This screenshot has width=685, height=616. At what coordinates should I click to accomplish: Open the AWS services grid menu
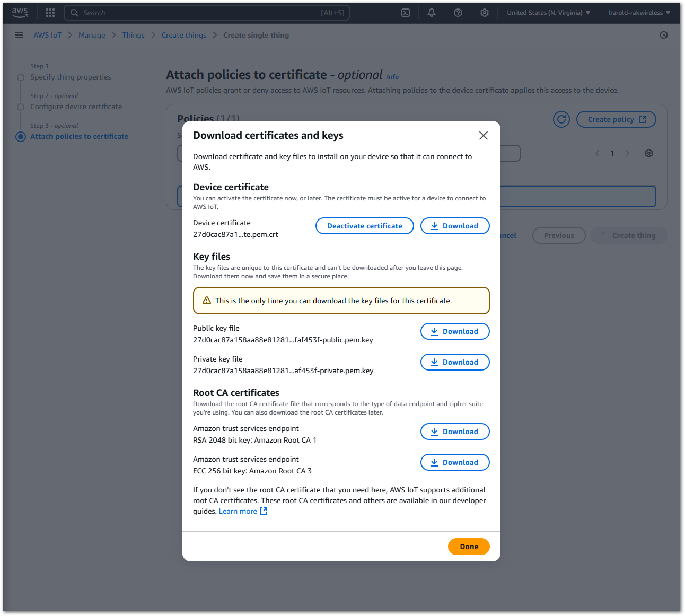coord(50,12)
